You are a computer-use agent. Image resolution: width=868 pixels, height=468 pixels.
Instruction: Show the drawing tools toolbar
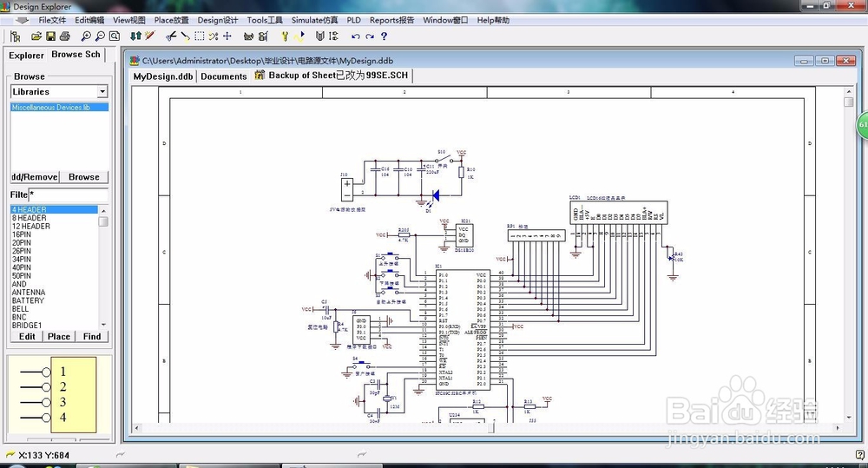tap(248, 36)
